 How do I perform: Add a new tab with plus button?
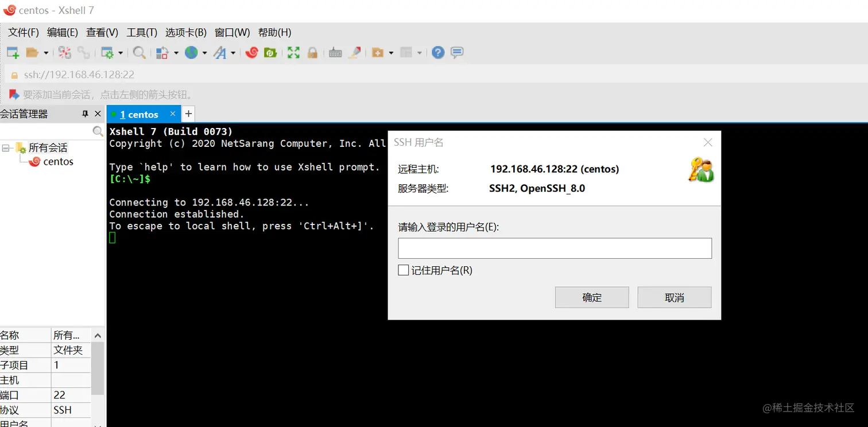[x=188, y=114]
